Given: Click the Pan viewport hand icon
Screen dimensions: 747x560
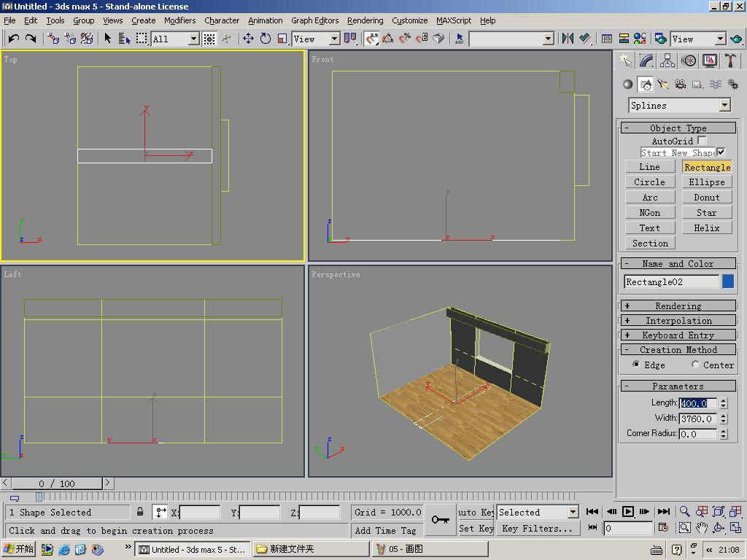Looking at the screenshot, I should [702, 527].
